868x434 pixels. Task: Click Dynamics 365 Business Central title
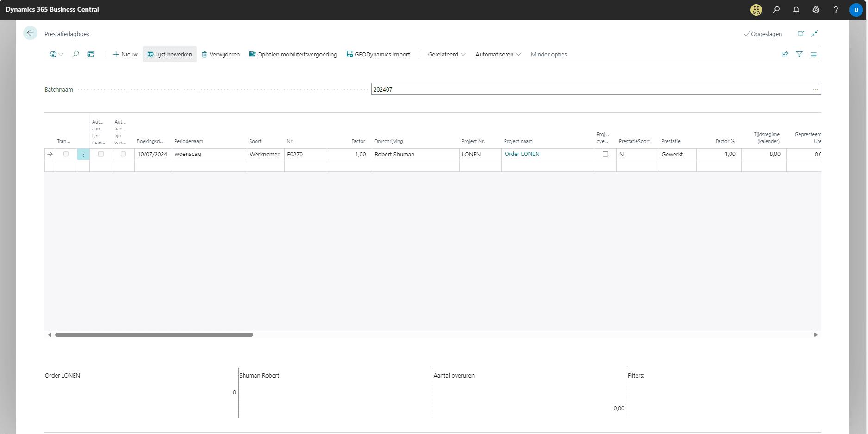[52, 9]
